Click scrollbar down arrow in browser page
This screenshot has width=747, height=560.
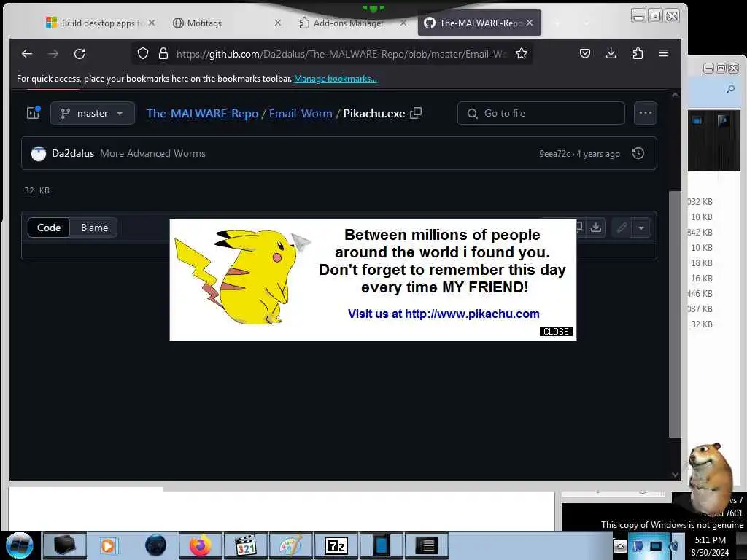coord(675,474)
